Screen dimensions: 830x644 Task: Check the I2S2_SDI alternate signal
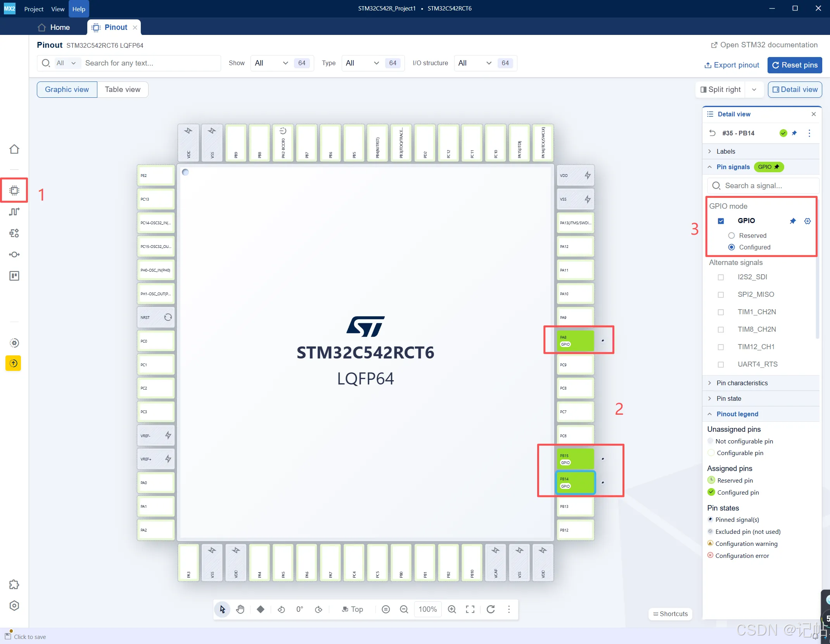721,277
